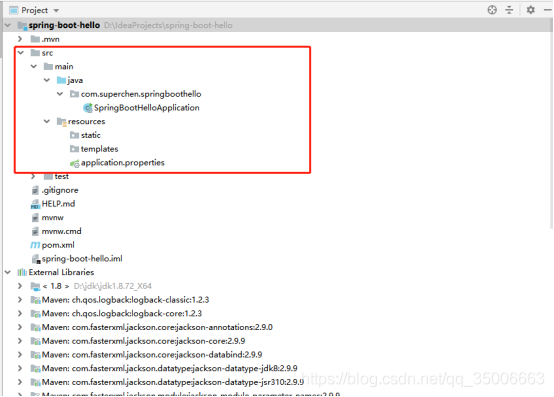Select the .mvn folder name
The width and height of the screenshot is (554, 397).
(x=50, y=39)
